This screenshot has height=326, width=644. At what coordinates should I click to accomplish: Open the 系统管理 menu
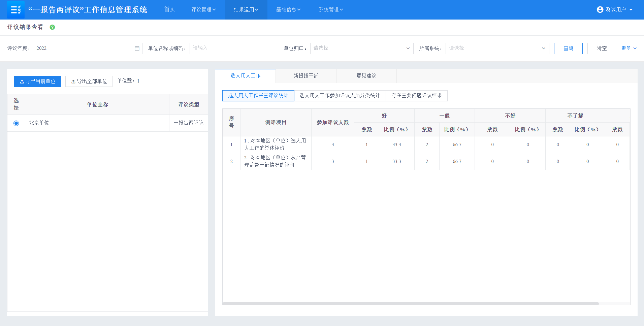331,9
